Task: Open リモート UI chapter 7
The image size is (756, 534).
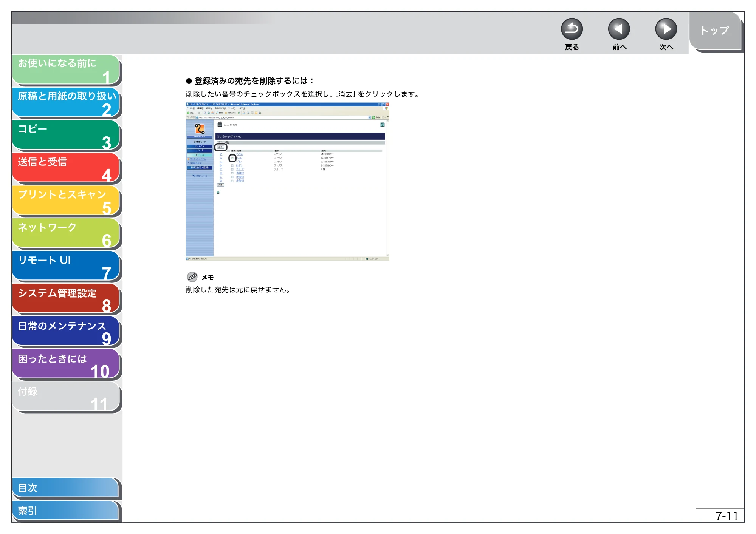Action: [66, 266]
